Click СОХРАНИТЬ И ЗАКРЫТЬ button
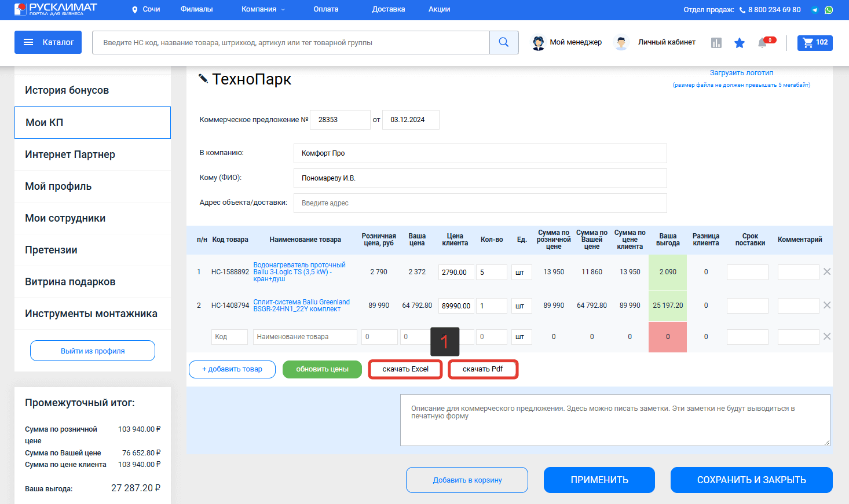 (752, 480)
